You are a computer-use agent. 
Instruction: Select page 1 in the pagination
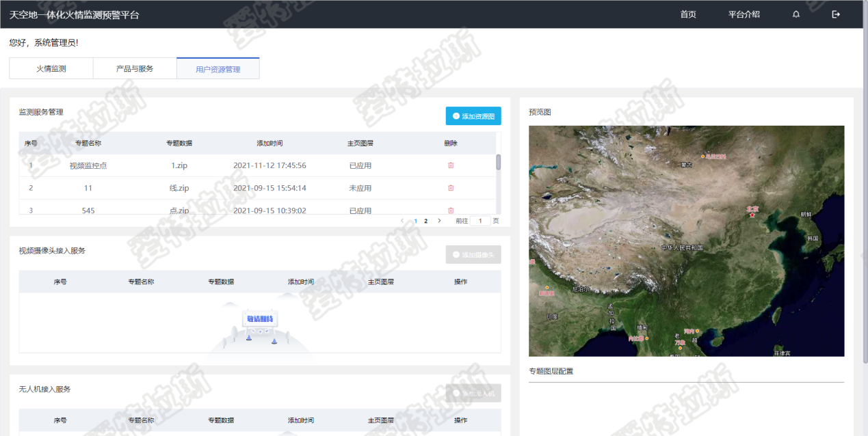(x=415, y=221)
